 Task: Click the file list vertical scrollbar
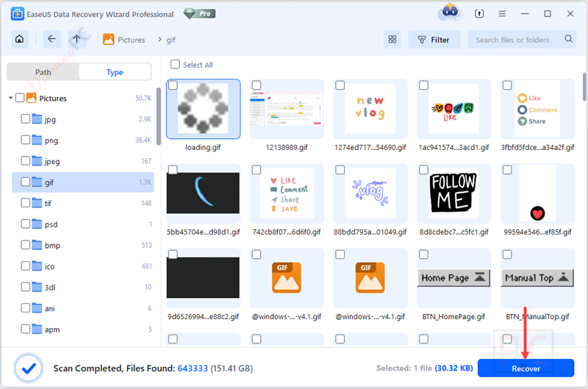(584, 87)
